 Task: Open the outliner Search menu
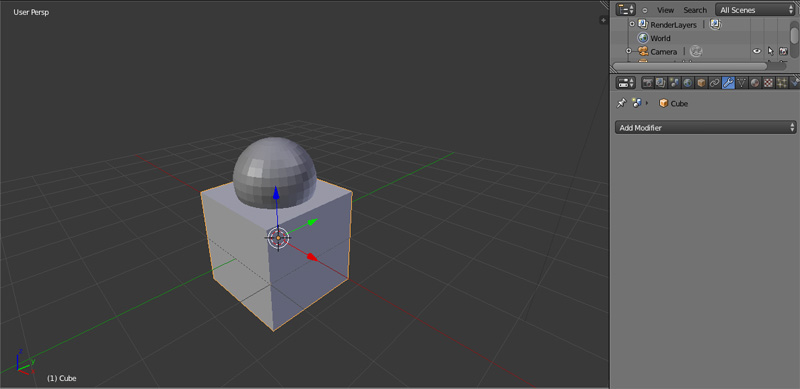695,10
